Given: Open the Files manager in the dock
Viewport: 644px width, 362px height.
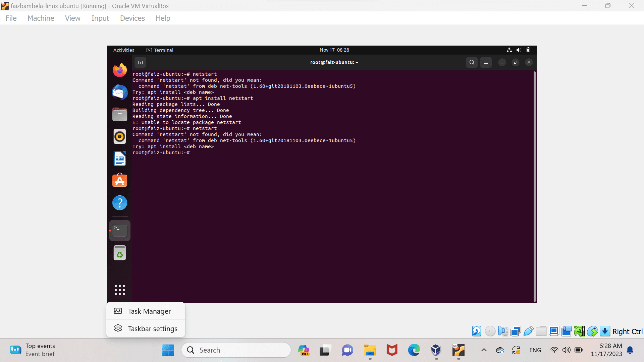Looking at the screenshot, I should (x=120, y=114).
